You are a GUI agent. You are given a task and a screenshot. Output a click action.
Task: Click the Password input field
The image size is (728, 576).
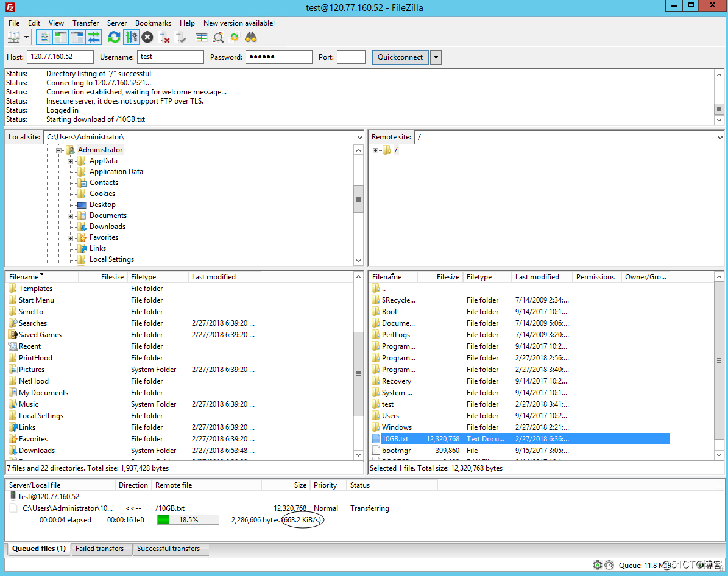[x=278, y=57]
